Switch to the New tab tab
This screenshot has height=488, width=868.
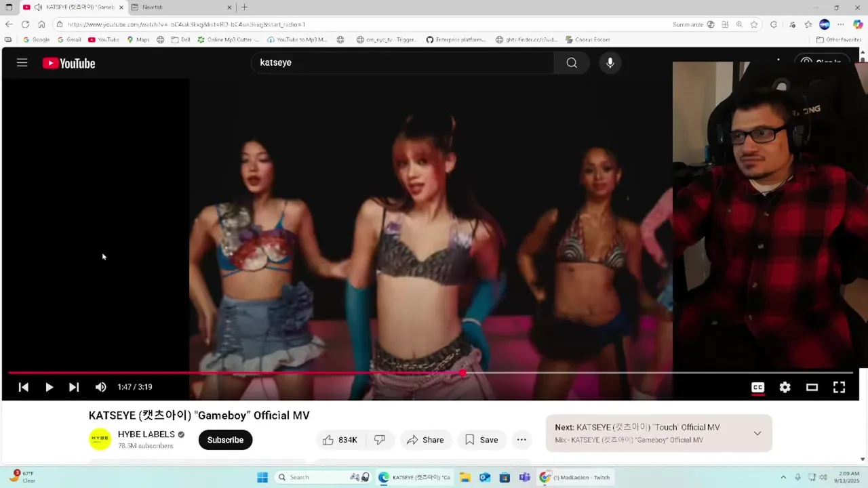(182, 7)
